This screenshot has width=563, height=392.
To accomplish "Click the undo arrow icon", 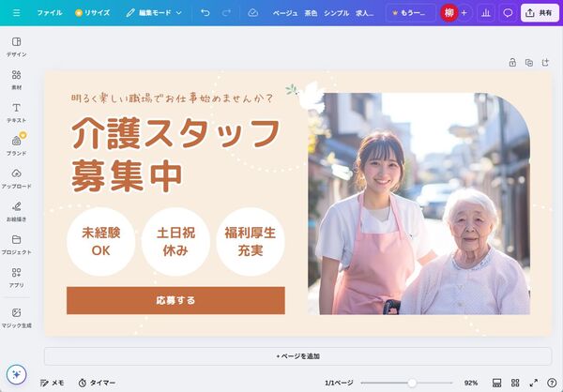I will tap(205, 13).
